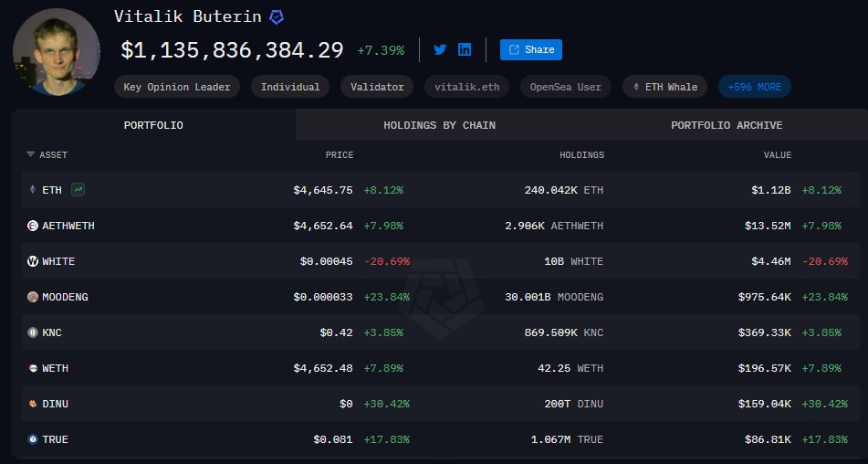868x464 pixels.
Task: Click the DINU token logo
Action: point(33,404)
